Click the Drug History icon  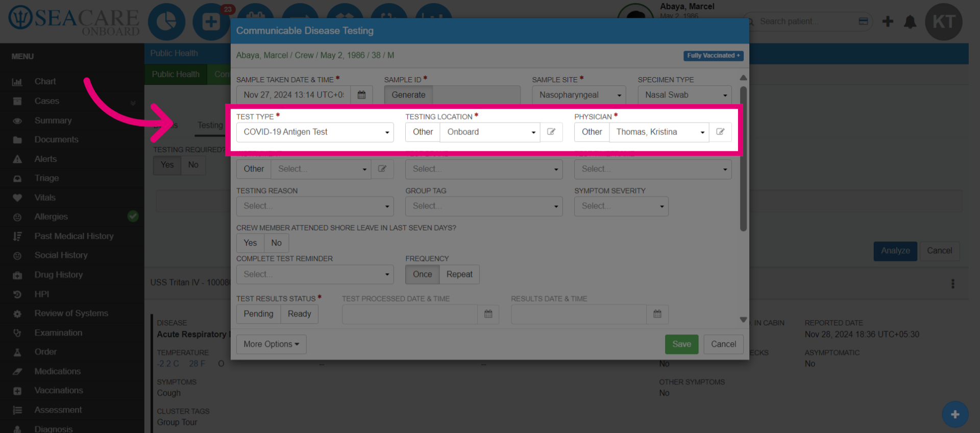click(17, 275)
